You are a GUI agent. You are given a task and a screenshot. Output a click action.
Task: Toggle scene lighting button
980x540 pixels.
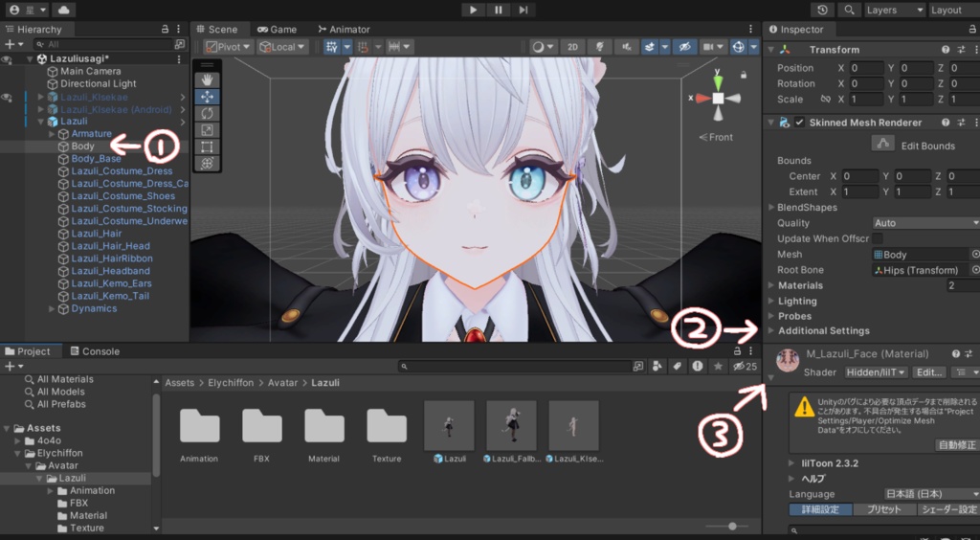point(599,47)
